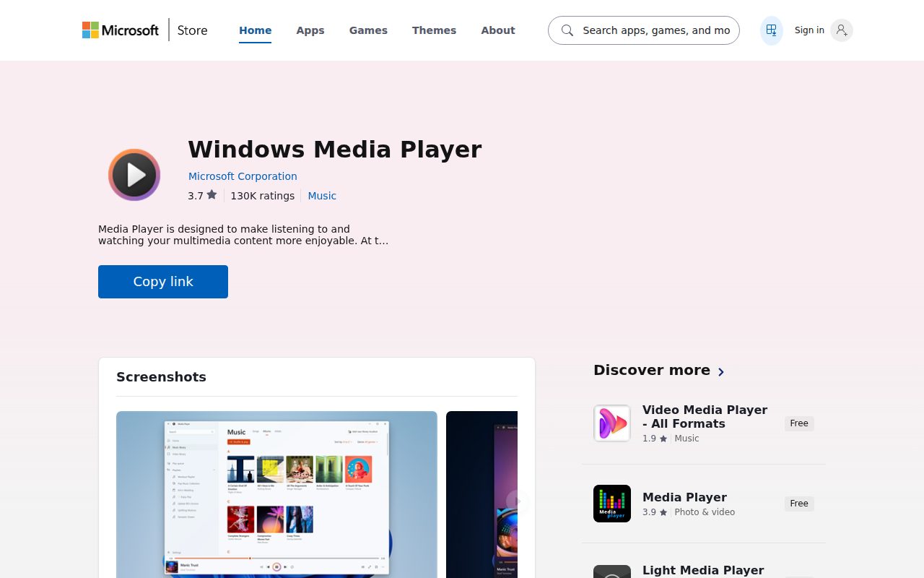
Task: Click Music label under Video Media Player
Action: click(x=687, y=439)
